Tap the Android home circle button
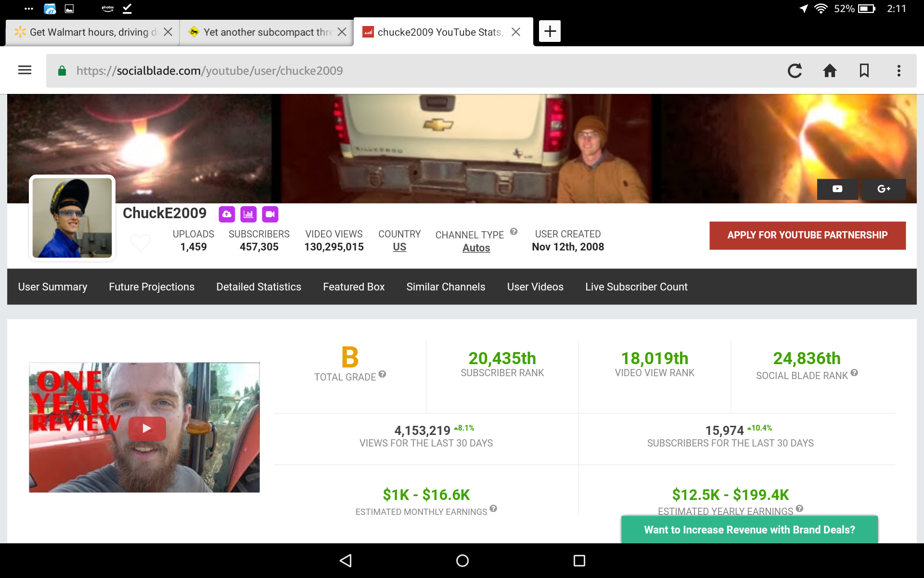This screenshot has width=924, height=578. click(462, 561)
